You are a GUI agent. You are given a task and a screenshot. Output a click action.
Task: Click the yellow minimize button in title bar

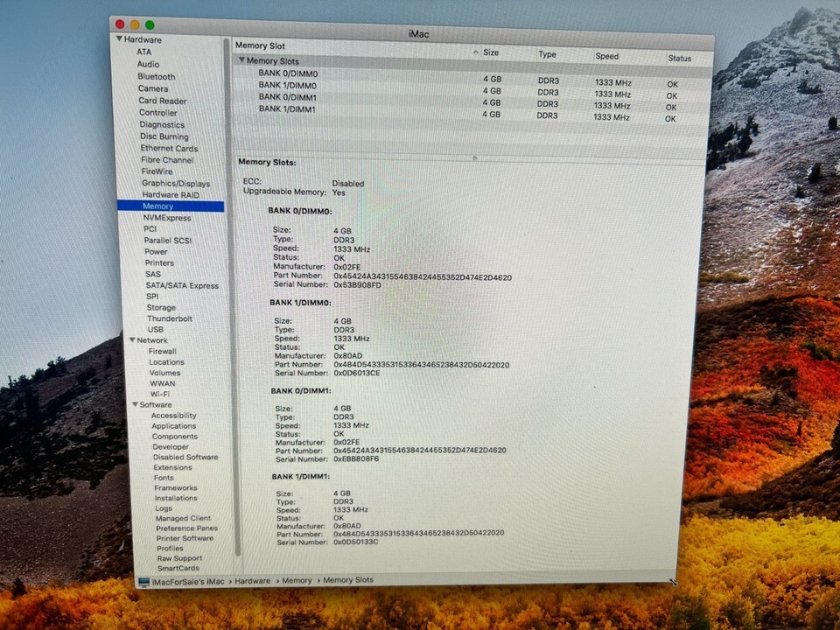click(135, 25)
